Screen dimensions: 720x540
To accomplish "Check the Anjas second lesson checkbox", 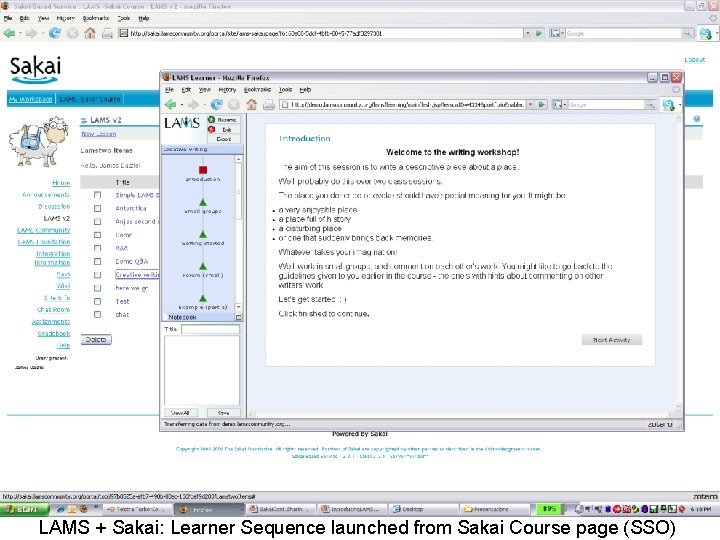I will (x=97, y=222).
